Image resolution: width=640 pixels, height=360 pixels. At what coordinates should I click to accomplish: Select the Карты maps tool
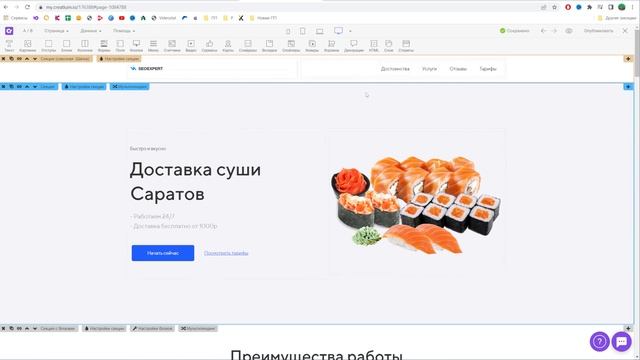pyautogui.click(x=228, y=45)
